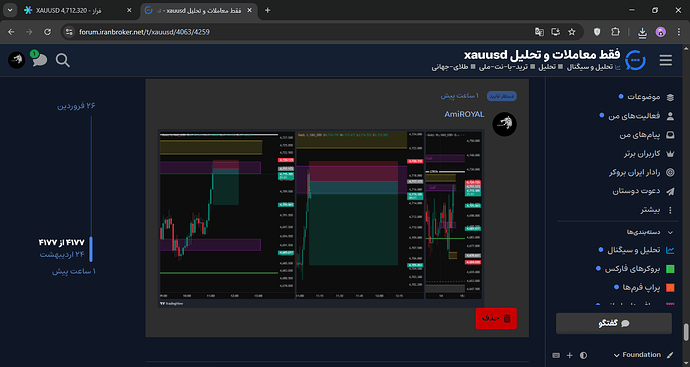Delete the post with حذف button
The width and height of the screenshot is (690, 367).
[x=496, y=318]
